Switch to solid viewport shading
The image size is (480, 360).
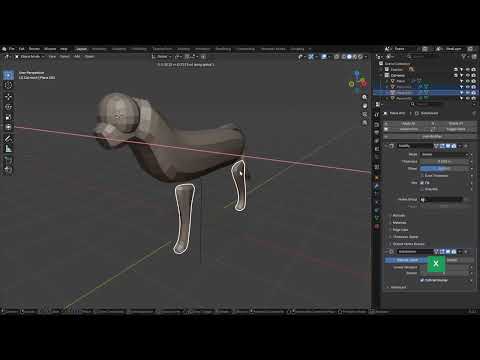349,57
